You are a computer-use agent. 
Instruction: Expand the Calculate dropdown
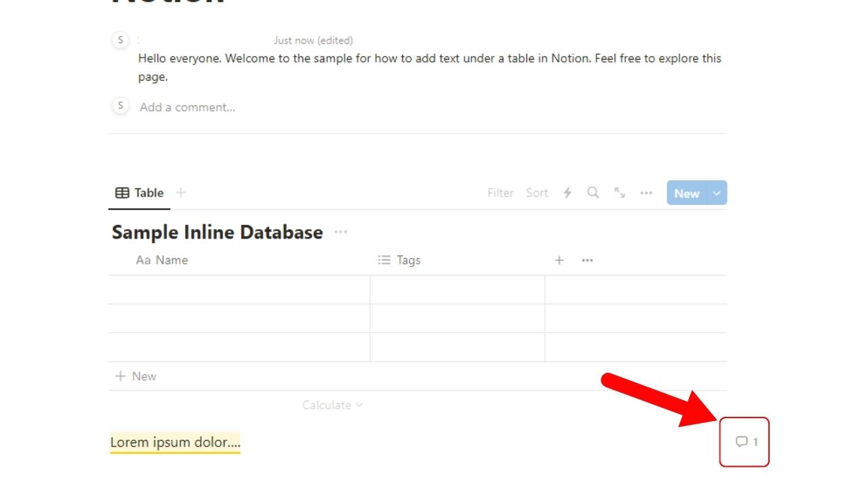coord(333,405)
